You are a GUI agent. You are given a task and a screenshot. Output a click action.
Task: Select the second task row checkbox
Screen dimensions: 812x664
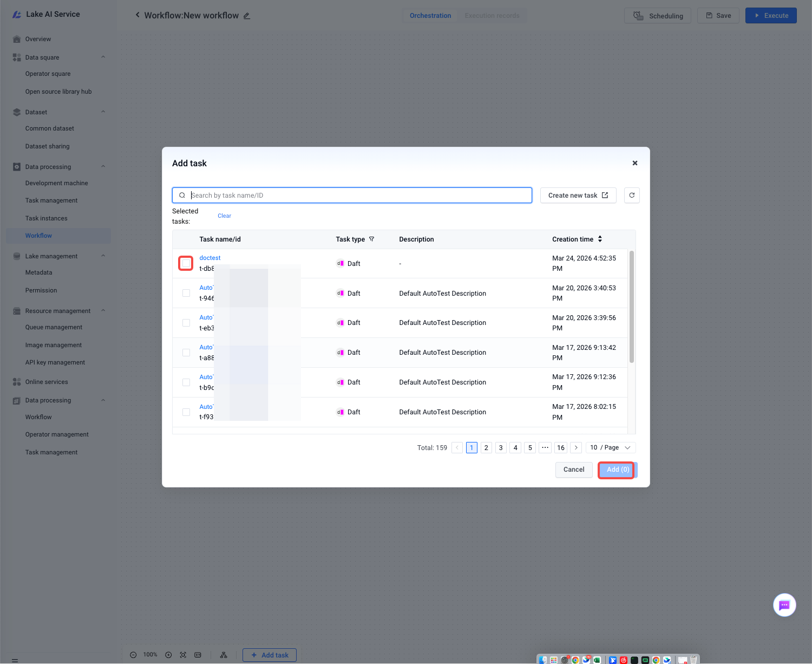(186, 293)
